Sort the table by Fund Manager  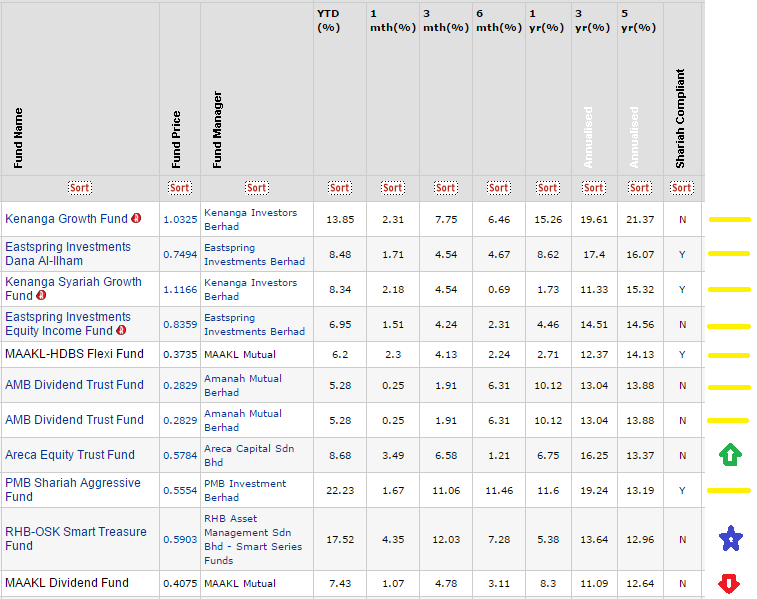(x=257, y=188)
